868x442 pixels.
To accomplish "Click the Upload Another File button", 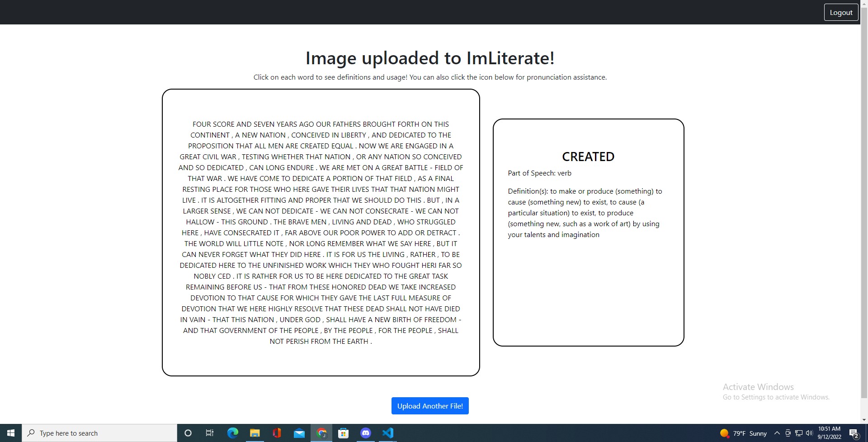I will point(429,406).
